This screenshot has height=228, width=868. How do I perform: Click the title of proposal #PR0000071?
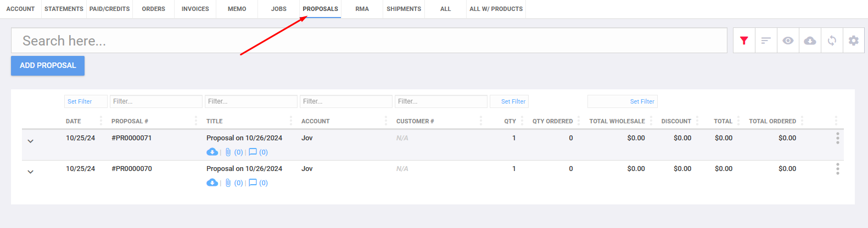[244, 138]
